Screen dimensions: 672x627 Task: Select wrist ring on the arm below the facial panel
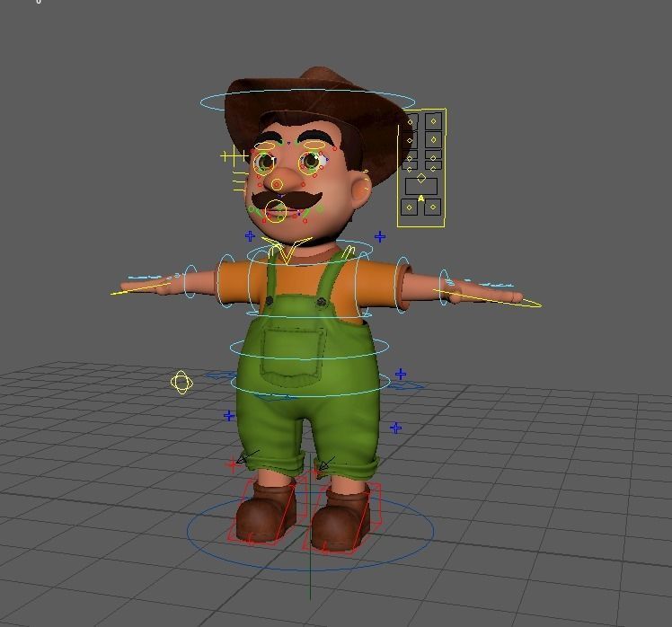(444, 287)
